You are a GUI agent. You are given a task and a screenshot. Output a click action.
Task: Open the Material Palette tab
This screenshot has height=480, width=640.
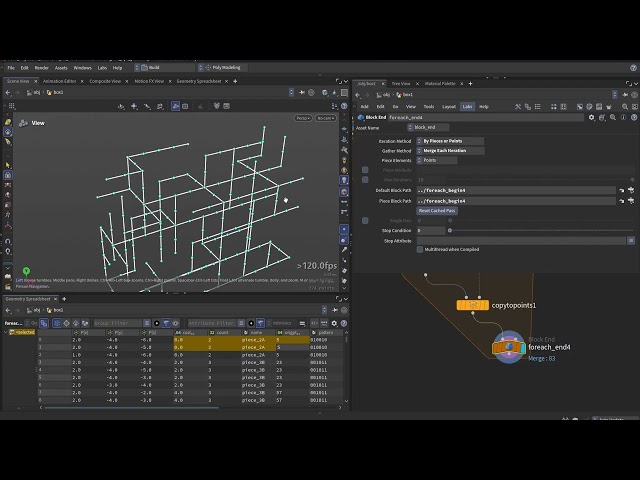pos(440,84)
